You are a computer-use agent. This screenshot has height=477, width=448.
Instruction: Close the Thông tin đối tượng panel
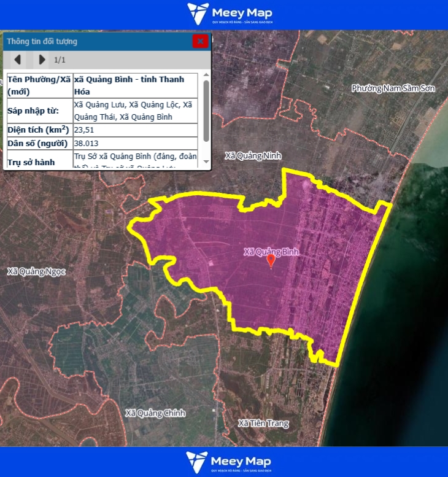pyautogui.click(x=200, y=41)
